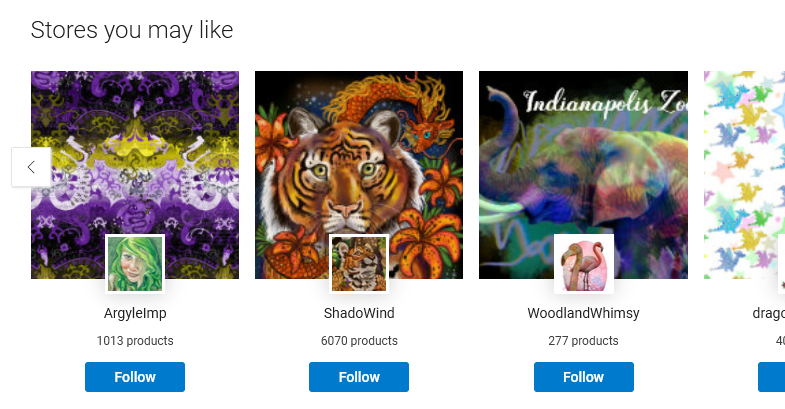Click ShadoWind's 6070 products count
This screenshot has width=785, height=409.
tap(359, 341)
